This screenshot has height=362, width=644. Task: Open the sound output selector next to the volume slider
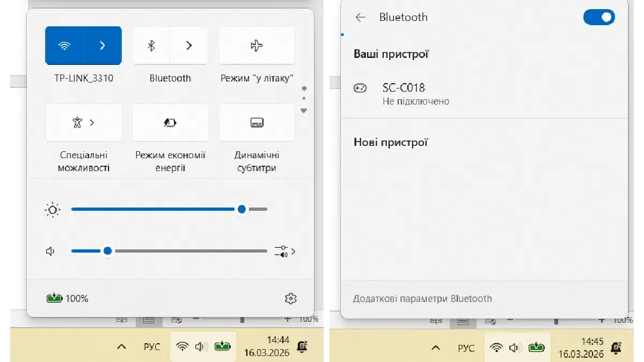click(284, 251)
